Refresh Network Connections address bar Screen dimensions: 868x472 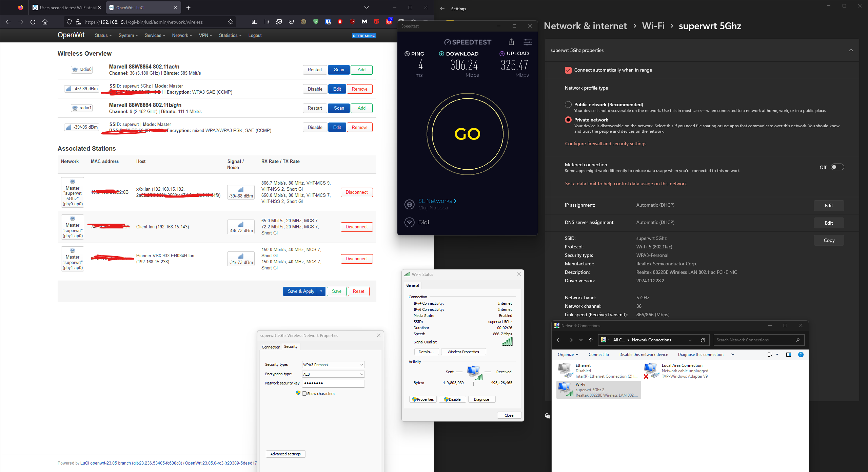pos(703,340)
